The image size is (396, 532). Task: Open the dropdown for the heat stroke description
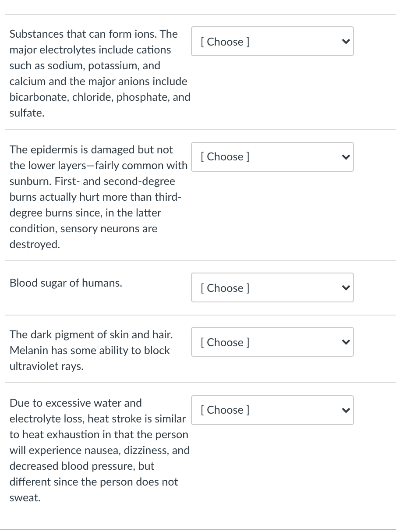pos(272,410)
